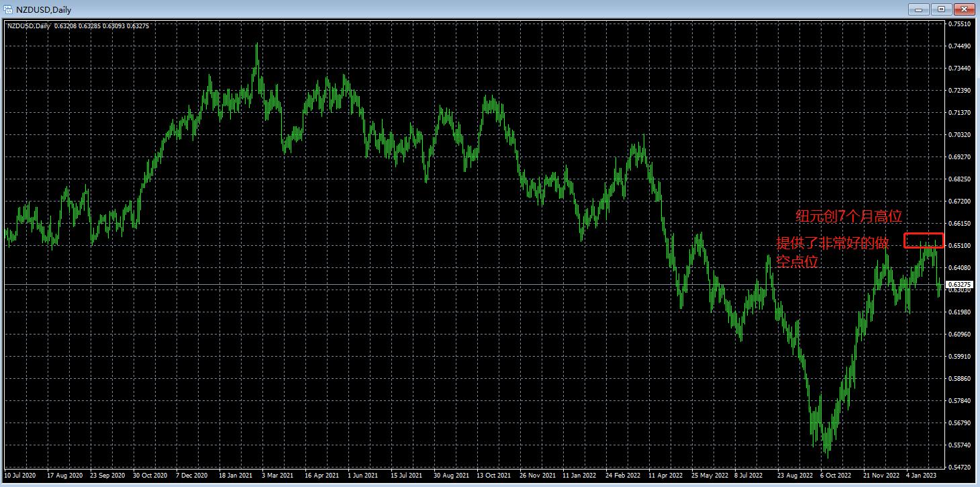The image size is (980, 487).
Task: Click the current price tag 0.63275
Action: tap(960, 285)
